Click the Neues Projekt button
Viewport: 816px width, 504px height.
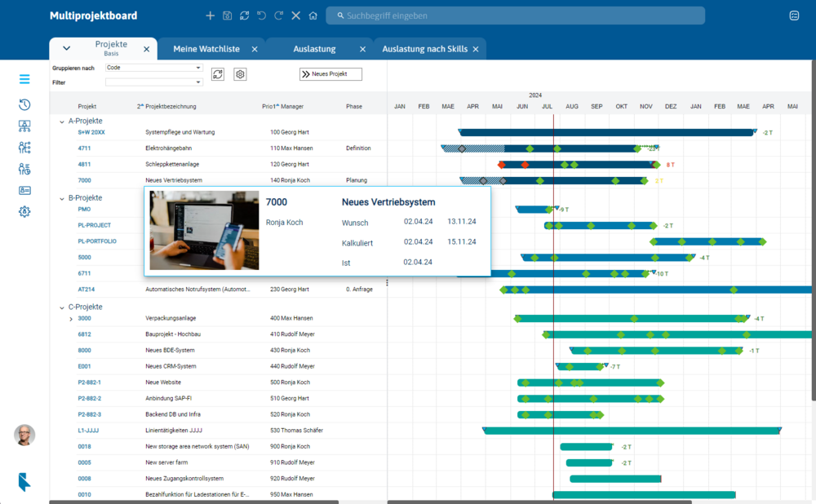(330, 74)
